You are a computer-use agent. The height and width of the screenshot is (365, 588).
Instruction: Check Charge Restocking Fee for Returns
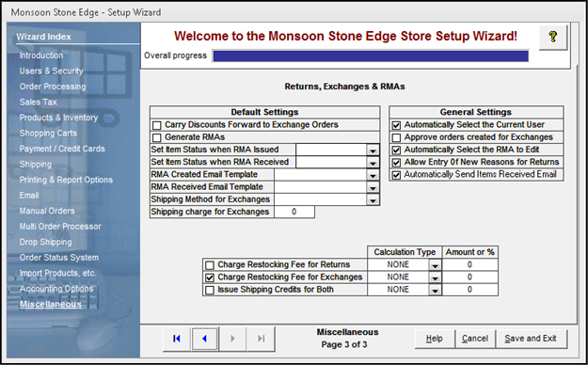click(x=210, y=265)
